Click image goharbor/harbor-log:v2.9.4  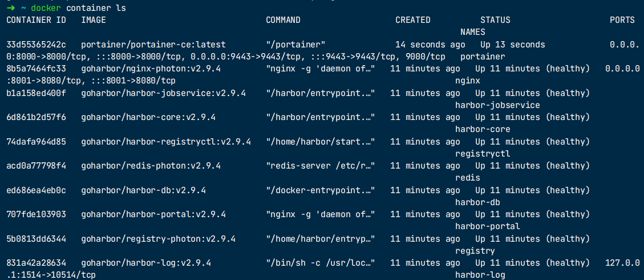point(146,263)
